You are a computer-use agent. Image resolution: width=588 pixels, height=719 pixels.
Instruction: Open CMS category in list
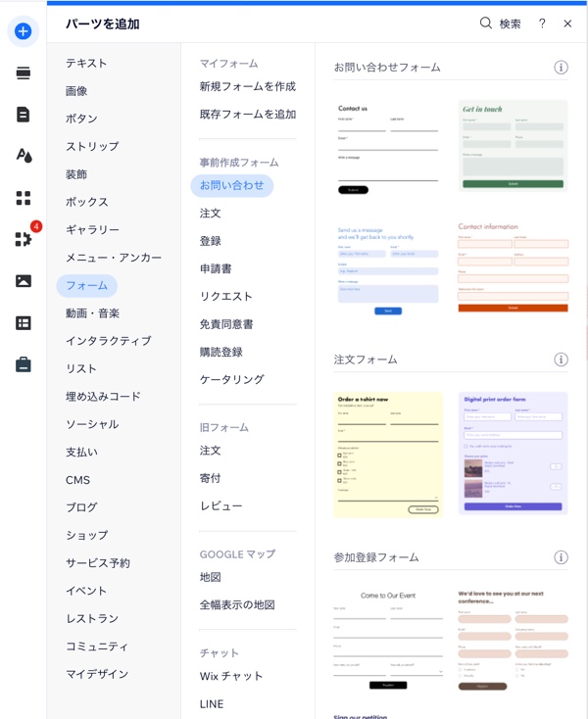click(x=77, y=480)
